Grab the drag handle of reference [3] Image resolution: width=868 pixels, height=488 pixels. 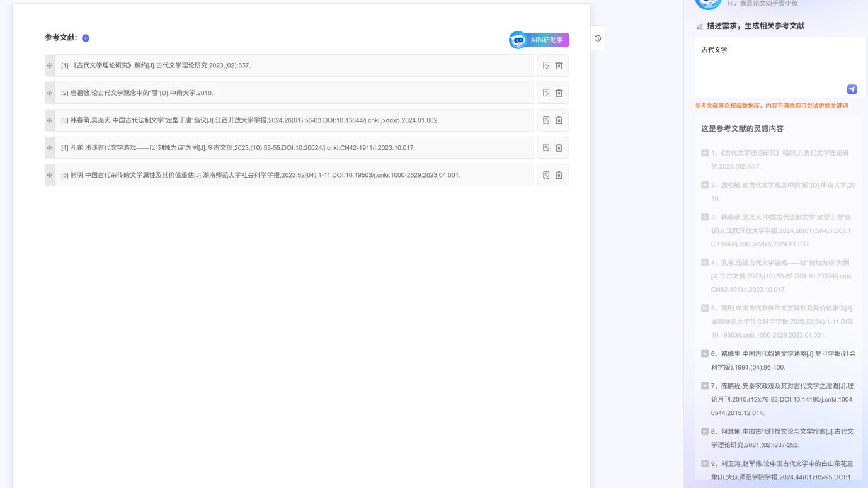tap(50, 120)
